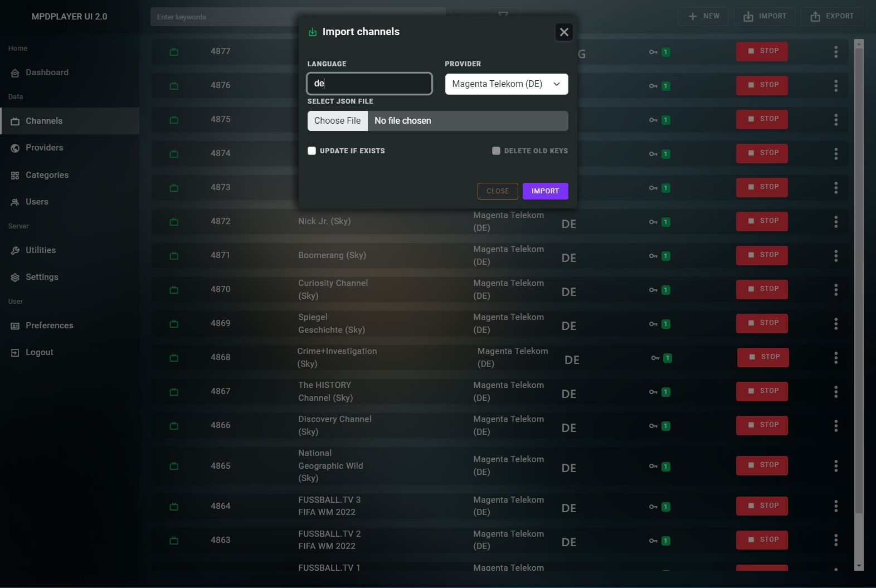Open three-dot menu for channel 4870
Screen dimensions: 876x588
(x=835, y=290)
